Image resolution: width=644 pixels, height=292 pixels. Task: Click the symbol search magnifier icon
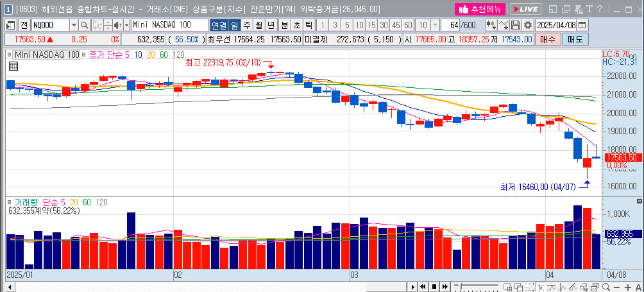point(84,25)
